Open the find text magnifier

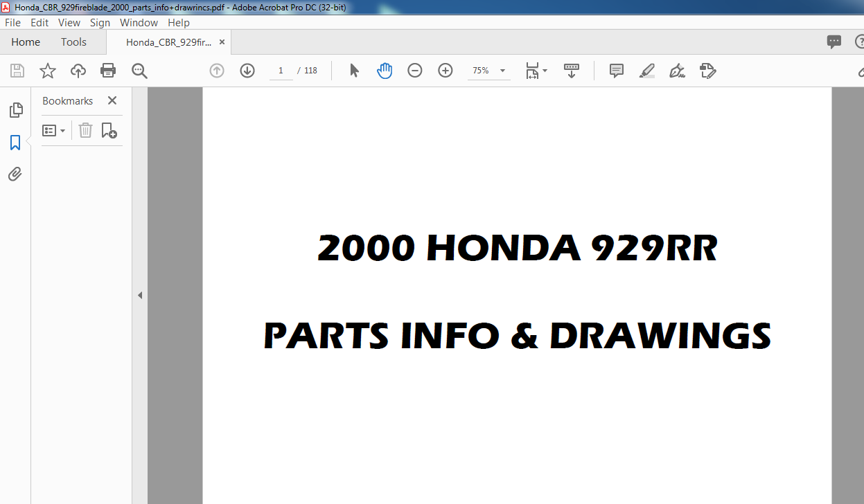(139, 71)
